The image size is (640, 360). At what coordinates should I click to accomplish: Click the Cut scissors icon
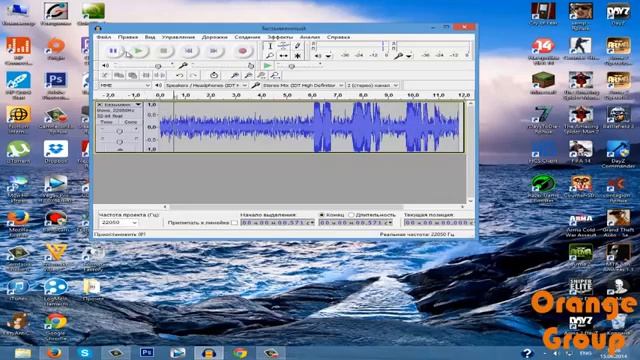pyautogui.click(x=105, y=75)
